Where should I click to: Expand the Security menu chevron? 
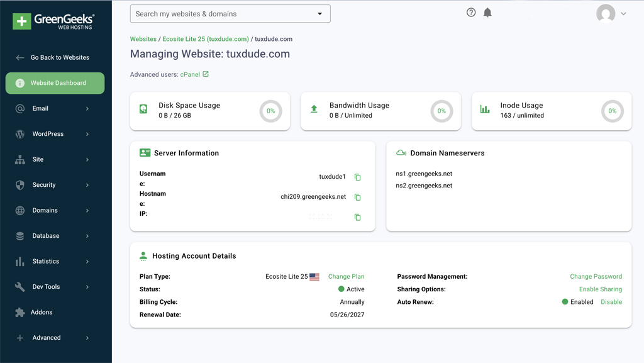[87, 185]
